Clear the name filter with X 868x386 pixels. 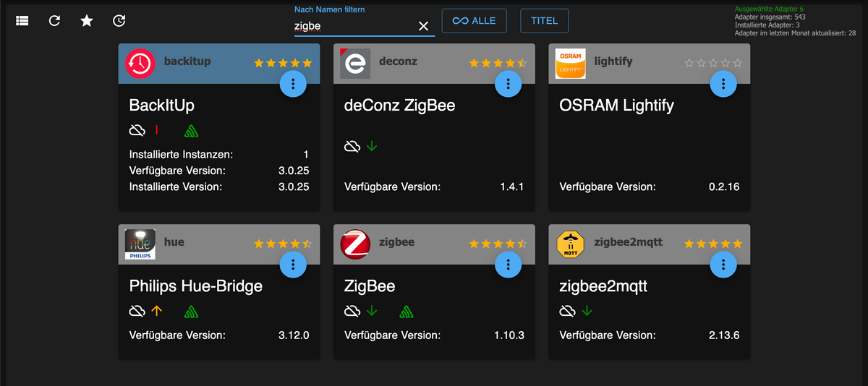click(x=424, y=26)
